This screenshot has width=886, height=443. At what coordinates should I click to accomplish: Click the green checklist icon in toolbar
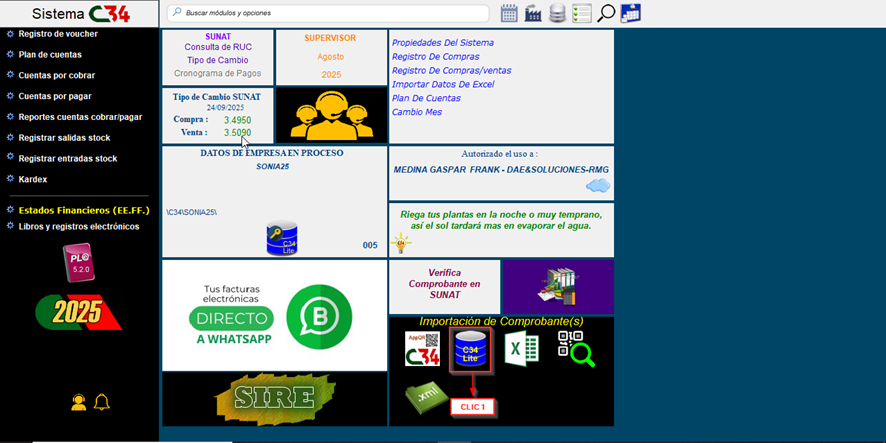(581, 13)
